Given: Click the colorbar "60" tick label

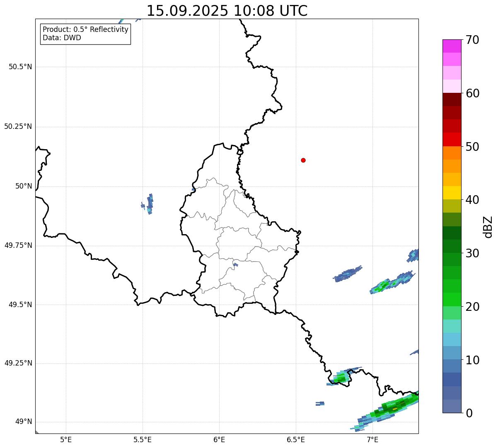Looking at the screenshot, I should pyautogui.click(x=473, y=93).
